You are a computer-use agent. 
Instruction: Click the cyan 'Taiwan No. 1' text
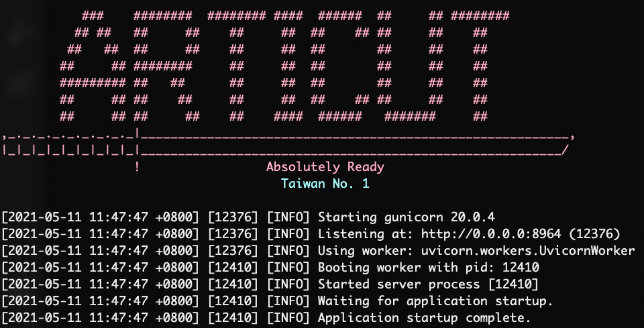pyautogui.click(x=325, y=183)
